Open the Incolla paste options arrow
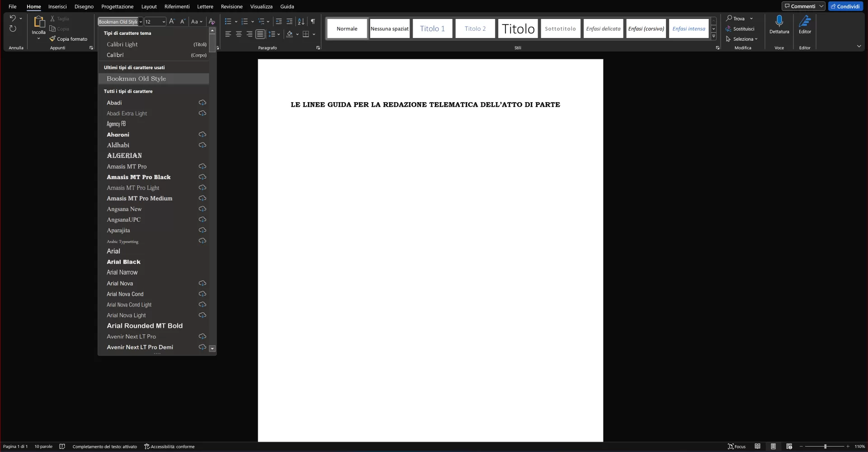The width and height of the screenshot is (868, 452). pos(38,39)
